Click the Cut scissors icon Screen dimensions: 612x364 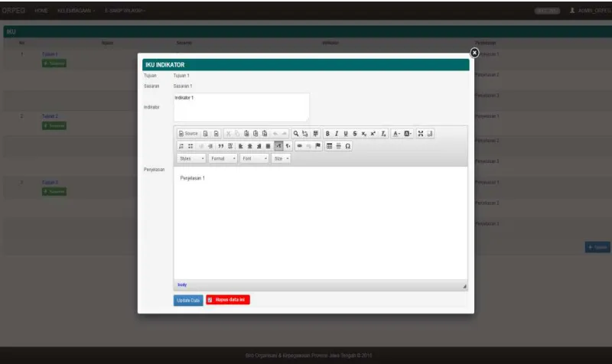coord(228,133)
